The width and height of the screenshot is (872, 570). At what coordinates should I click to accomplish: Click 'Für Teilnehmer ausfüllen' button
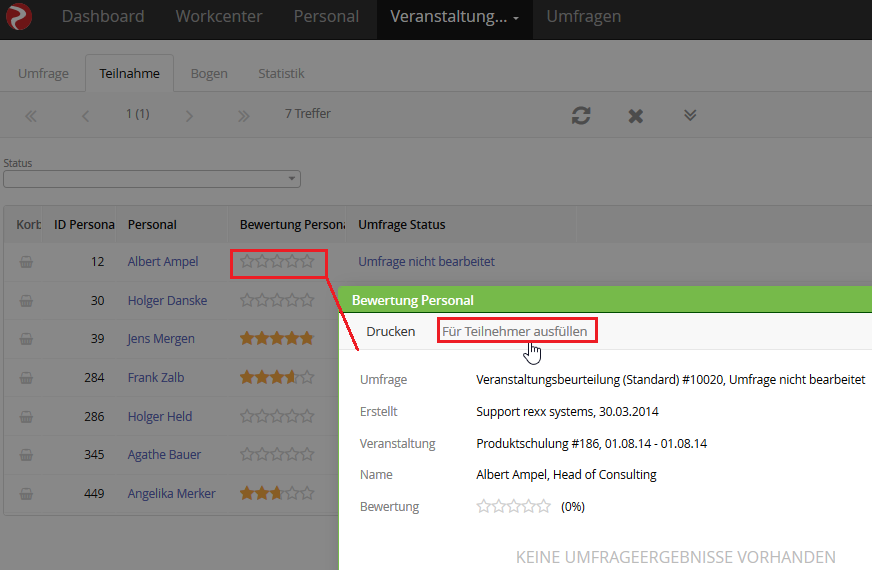[x=514, y=331]
